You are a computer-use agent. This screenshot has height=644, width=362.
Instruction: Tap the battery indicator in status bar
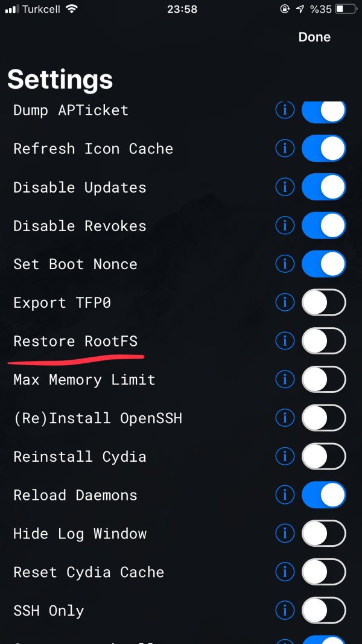tap(345, 9)
